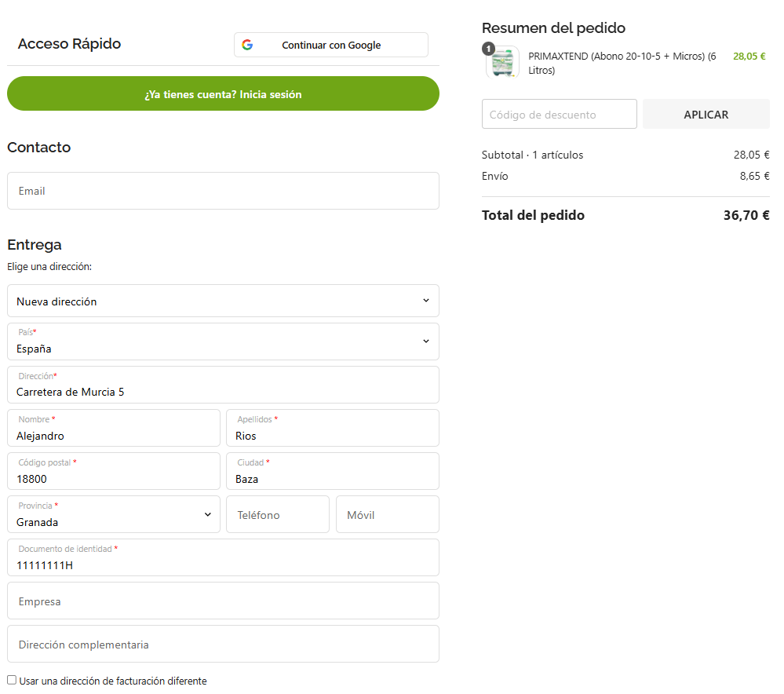
Task: Click the Google logo icon
Action: (x=247, y=45)
